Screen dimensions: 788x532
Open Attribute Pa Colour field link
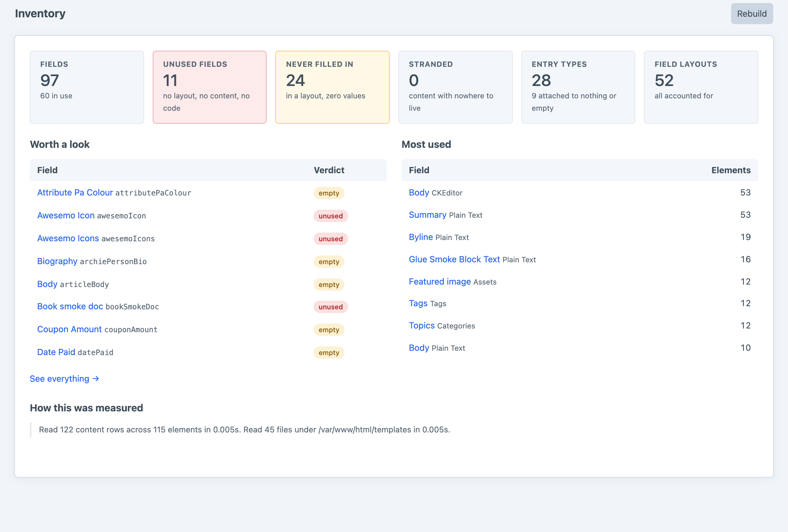coord(75,193)
